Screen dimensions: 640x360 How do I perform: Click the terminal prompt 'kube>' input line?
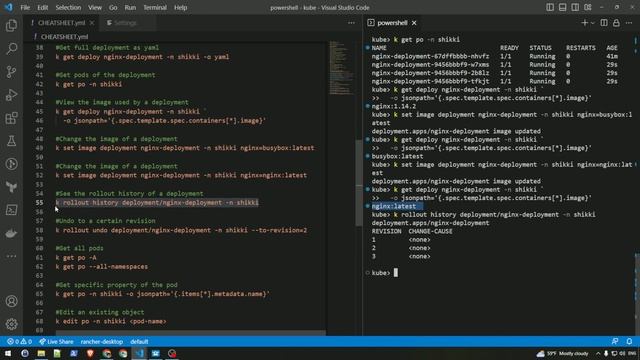pyautogui.click(x=384, y=273)
